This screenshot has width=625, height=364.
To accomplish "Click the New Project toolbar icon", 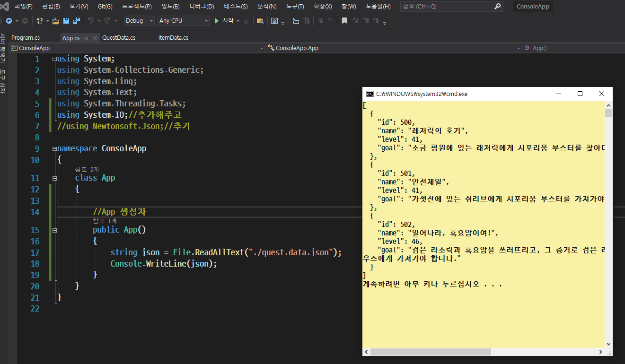I will (x=39, y=21).
